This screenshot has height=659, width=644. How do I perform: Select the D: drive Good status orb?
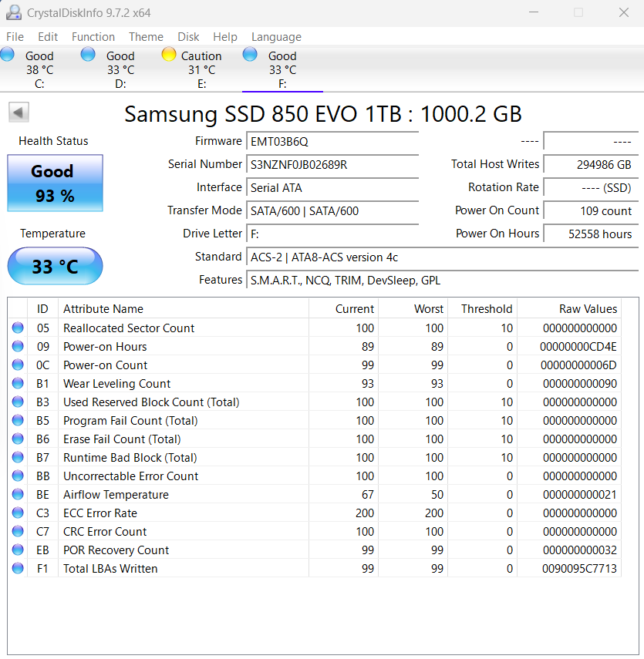[88, 55]
